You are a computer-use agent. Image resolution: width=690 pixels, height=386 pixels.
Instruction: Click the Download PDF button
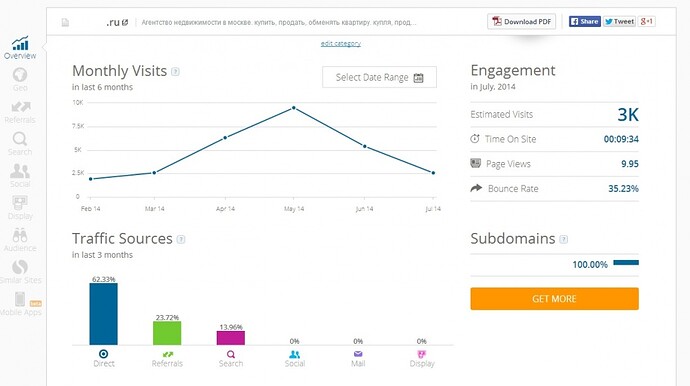tap(521, 22)
